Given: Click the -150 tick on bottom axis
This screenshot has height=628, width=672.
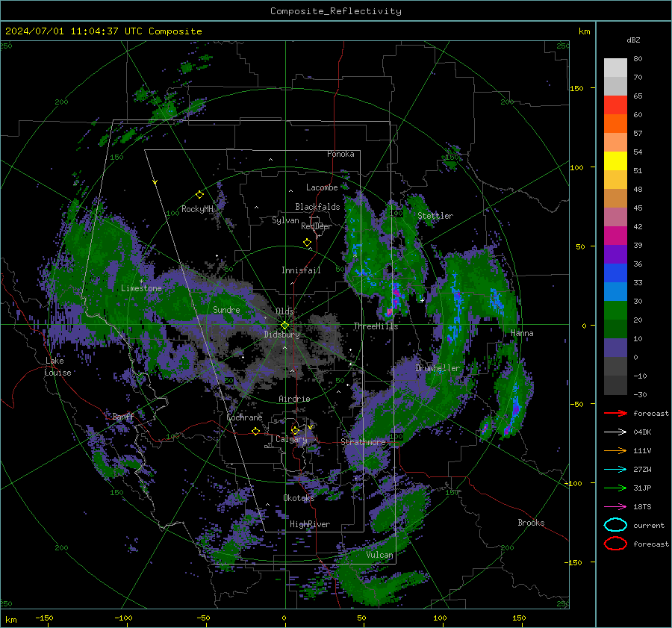Looking at the screenshot, I should [x=44, y=618].
